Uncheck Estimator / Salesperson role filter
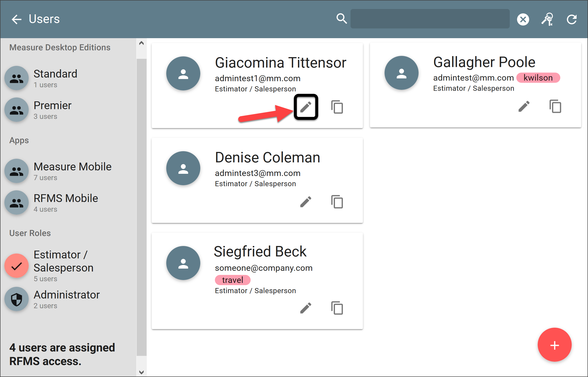The width and height of the screenshot is (588, 377). [x=17, y=266]
